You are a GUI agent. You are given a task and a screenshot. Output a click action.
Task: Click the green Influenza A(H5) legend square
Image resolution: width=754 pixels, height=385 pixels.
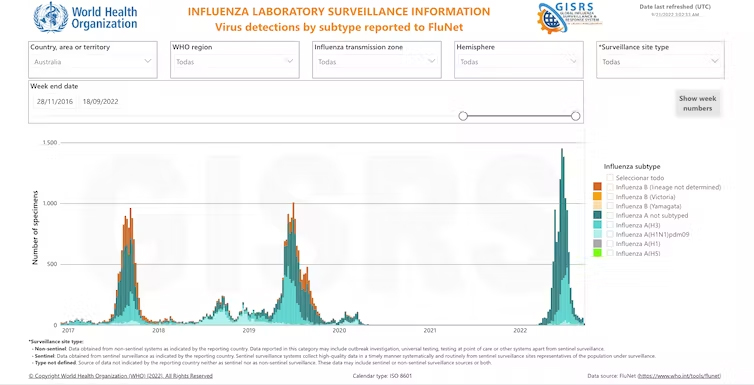pyautogui.click(x=598, y=253)
